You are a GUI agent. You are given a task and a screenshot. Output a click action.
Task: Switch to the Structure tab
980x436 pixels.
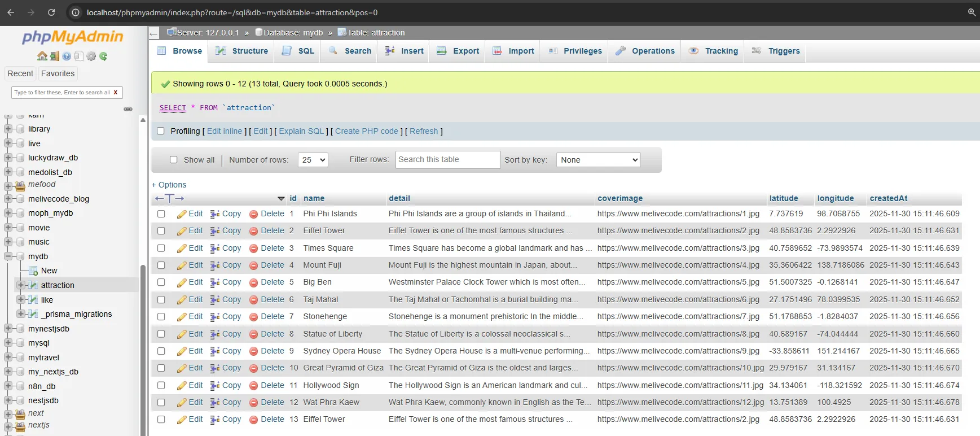coord(242,51)
